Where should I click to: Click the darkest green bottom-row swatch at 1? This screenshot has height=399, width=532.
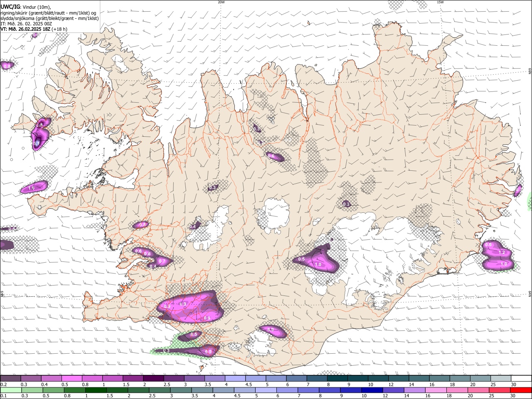96,390
